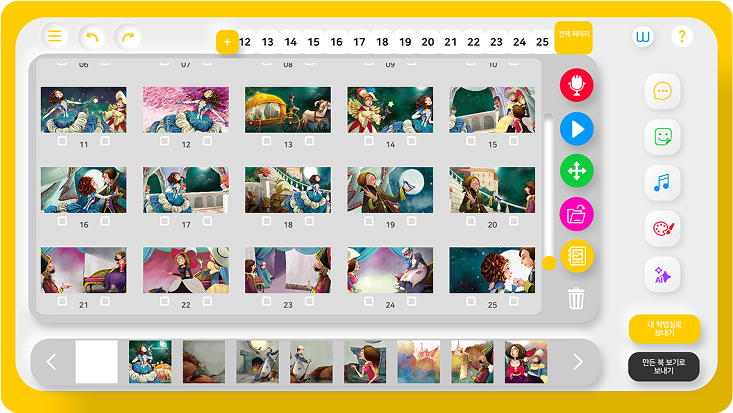Check the left checkbox under page 11
733x413 pixels.
pyautogui.click(x=62, y=141)
